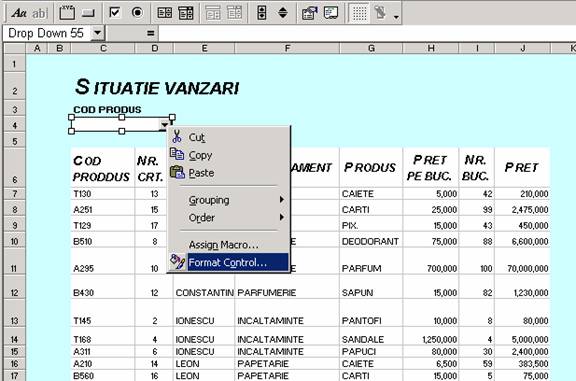The image size is (576, 381).
Task: Click inside the formula bar
Action: (x=367, y=33)
